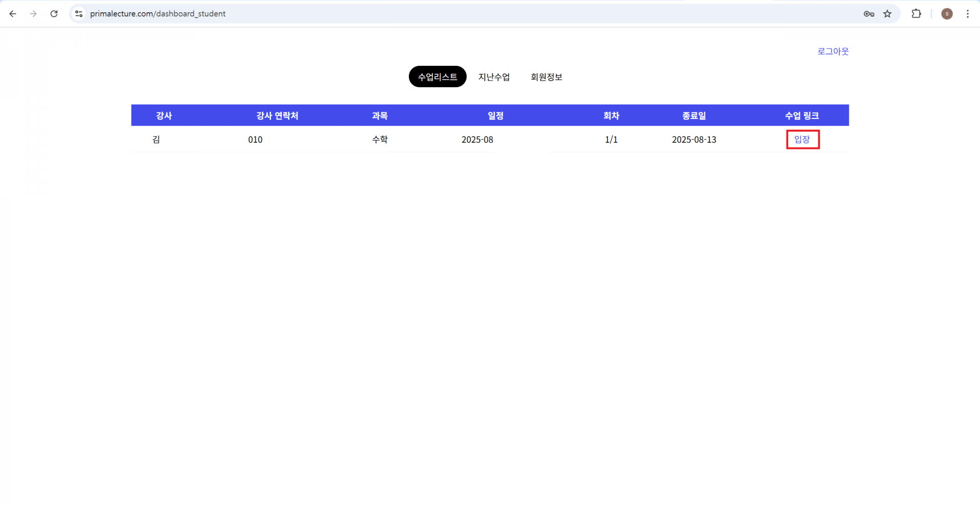
Task: Click the 종료일 date 2025-08-13
Action: point(694,139)
